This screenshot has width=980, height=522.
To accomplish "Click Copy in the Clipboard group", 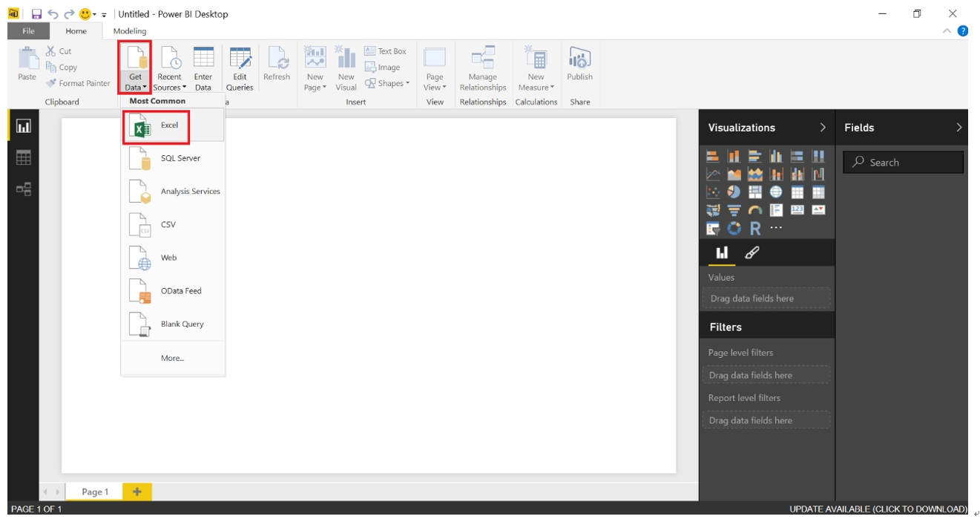I will (62, 68).
